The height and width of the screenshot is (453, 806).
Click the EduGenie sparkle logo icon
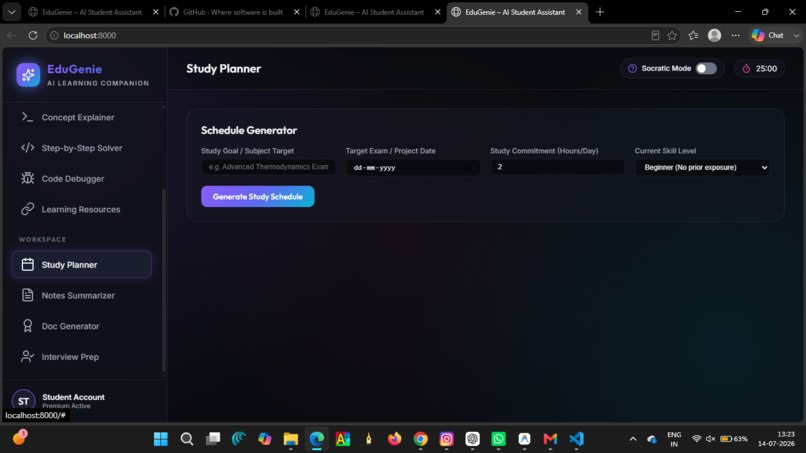click(28, 75)
